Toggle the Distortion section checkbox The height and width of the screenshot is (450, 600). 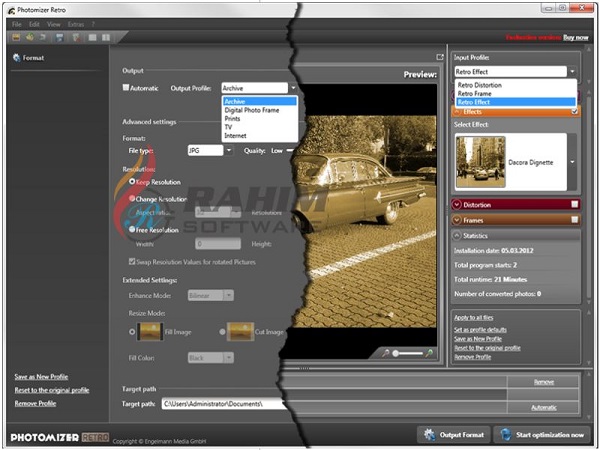574,204
